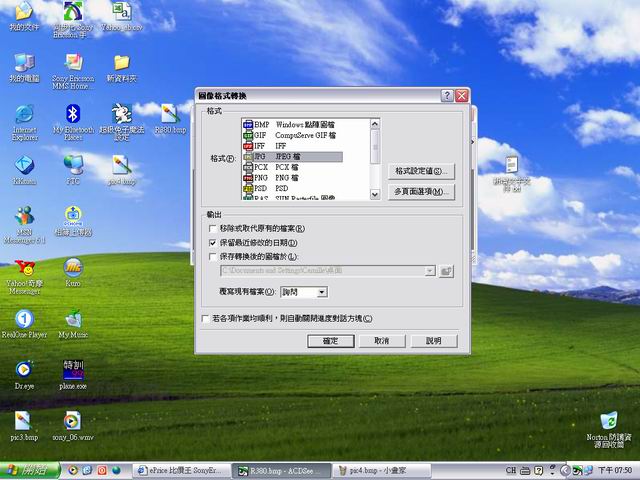Open Norton protected recycle bin
The image size is (640, 480).
[609, 430]
